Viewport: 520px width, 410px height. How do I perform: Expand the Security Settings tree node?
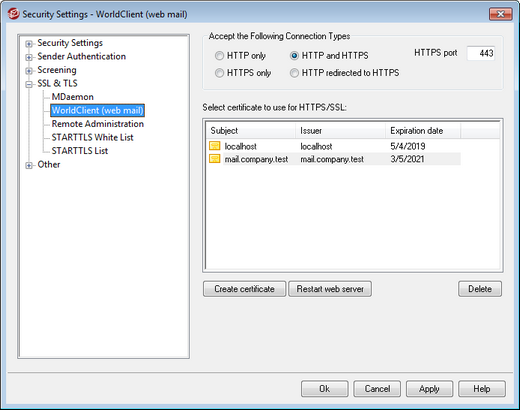[x=29, y=44]
